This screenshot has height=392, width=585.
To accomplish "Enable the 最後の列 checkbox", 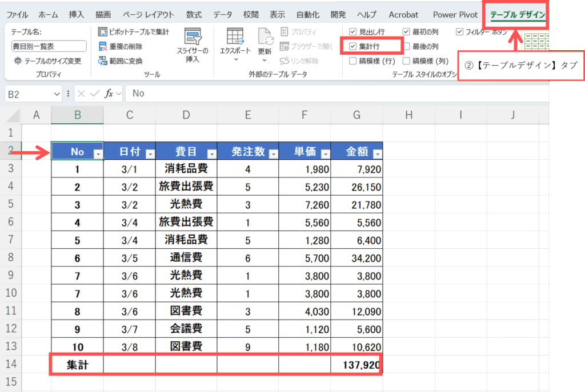I will (406, 46).
